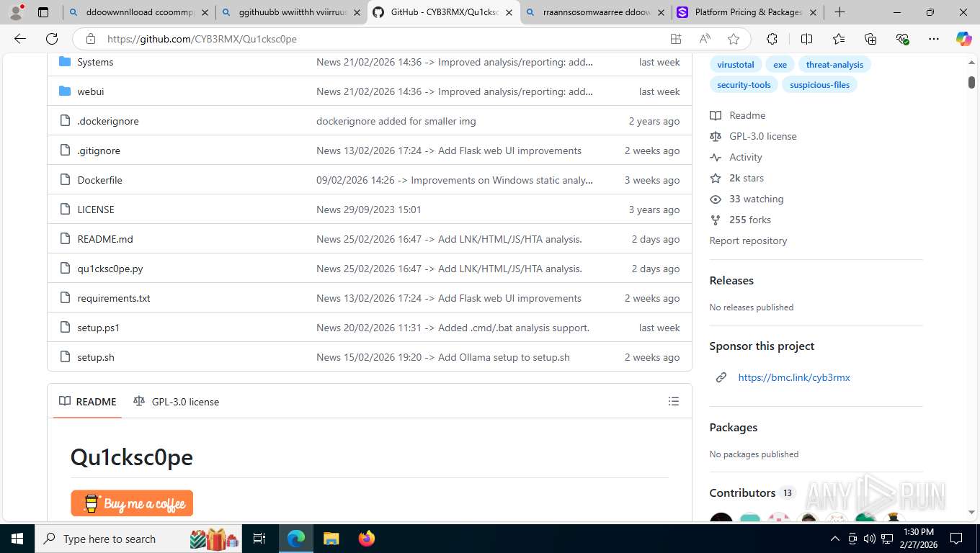
Task: Open repository Activity link
Action: point(736,157)
